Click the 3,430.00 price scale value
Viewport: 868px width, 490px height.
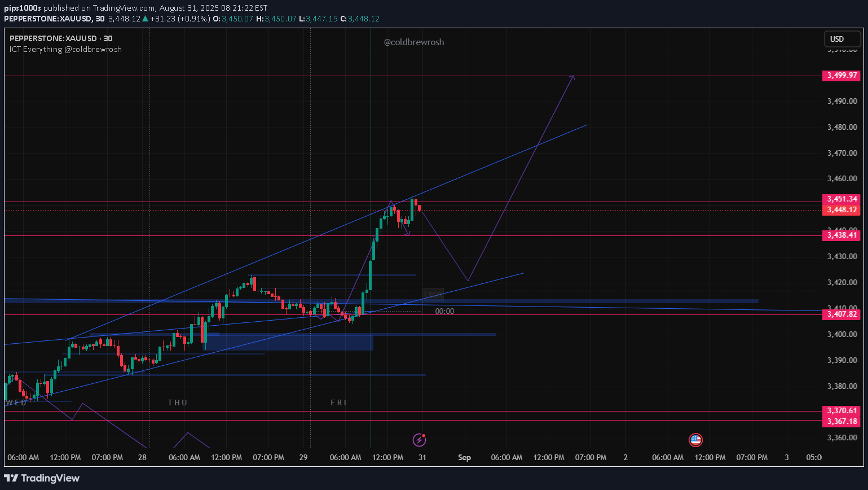click(x=842, y=256)
